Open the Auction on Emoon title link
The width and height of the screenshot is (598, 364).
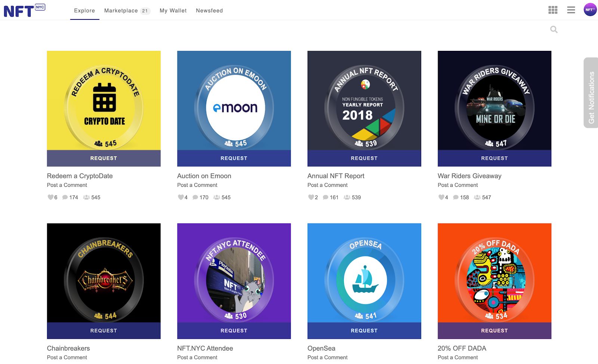coord(204,176)
